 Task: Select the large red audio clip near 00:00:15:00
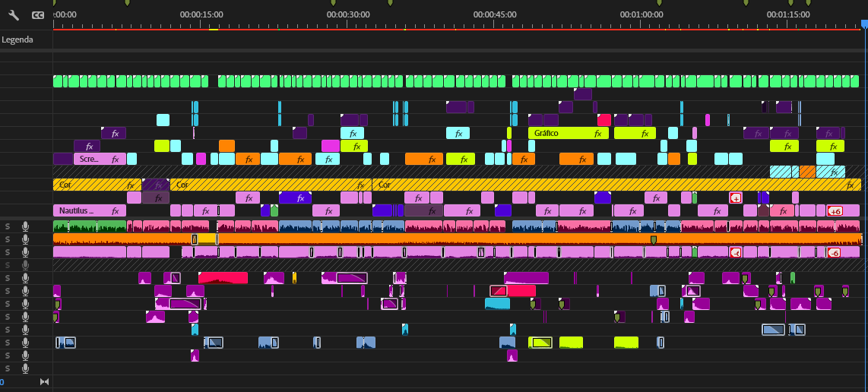pyautogui.click(x=223, y=278)
